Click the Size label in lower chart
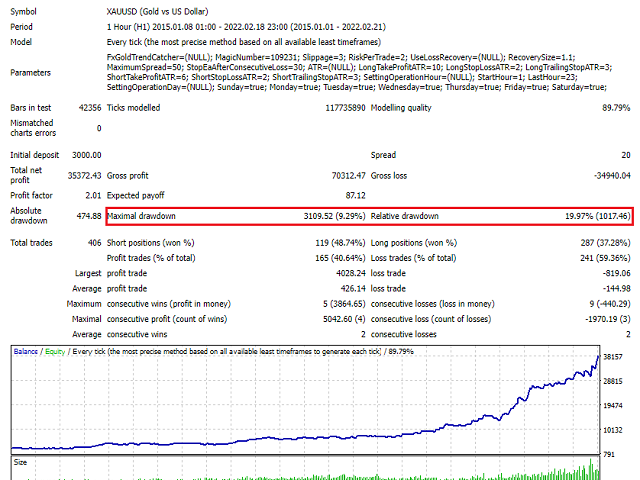 (20, 462)
